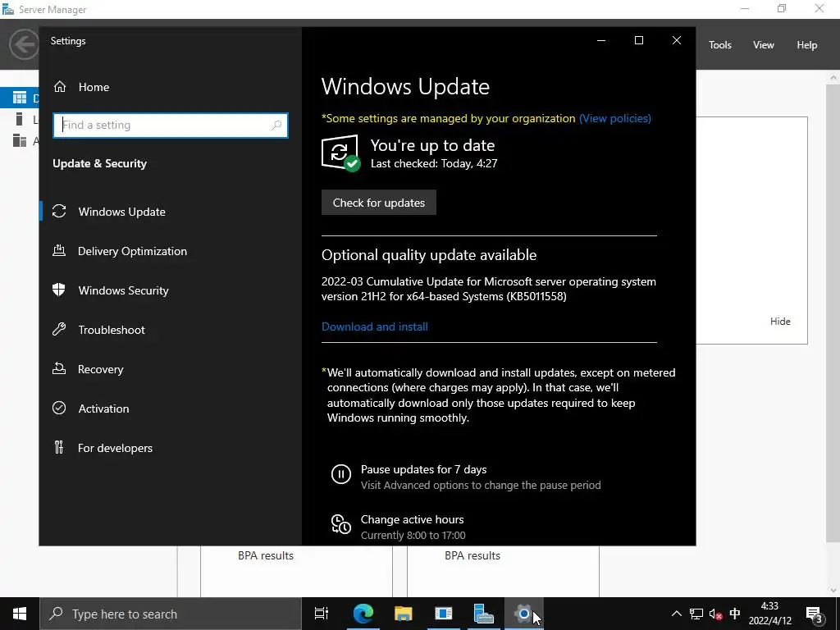Click the For developers tools icon
This screenshot has height=630, width=840.
point(59,447)
